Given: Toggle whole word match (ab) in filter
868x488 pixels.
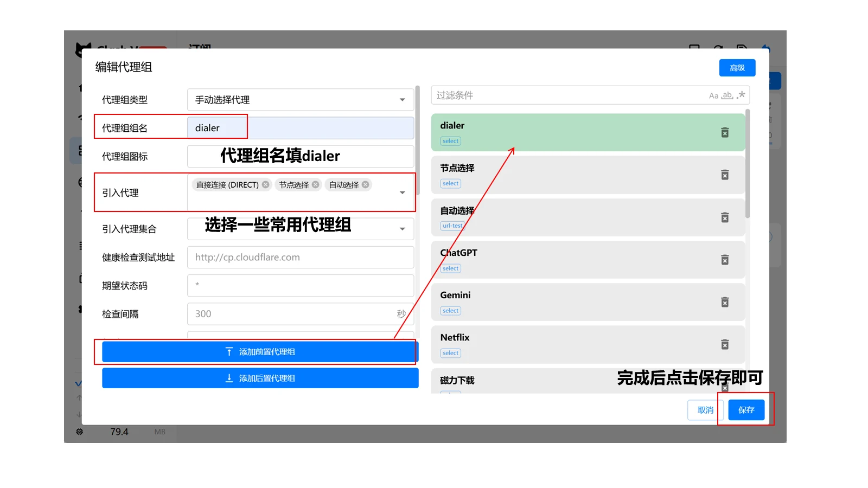Looking at the screenshot, I should click(x=727, y=95).
